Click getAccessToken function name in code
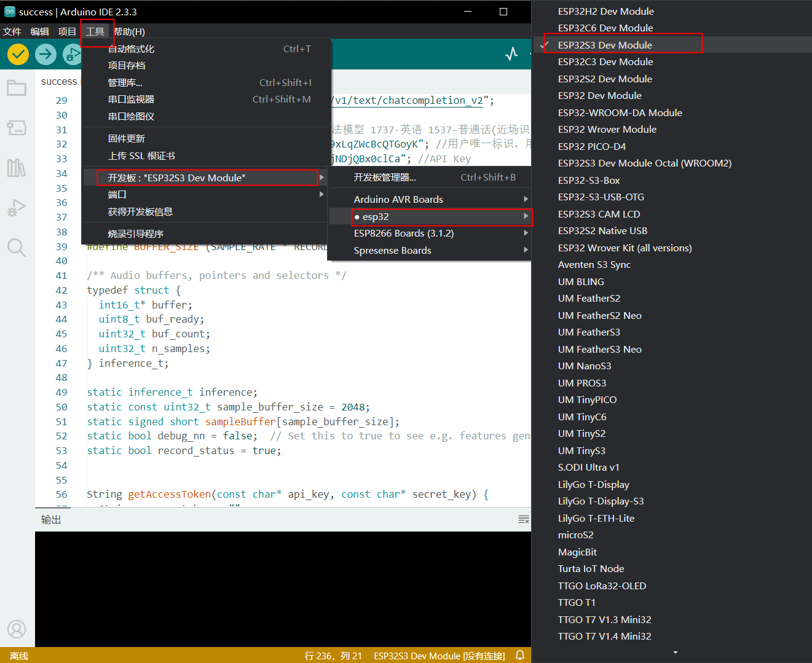 pos(170,494)
